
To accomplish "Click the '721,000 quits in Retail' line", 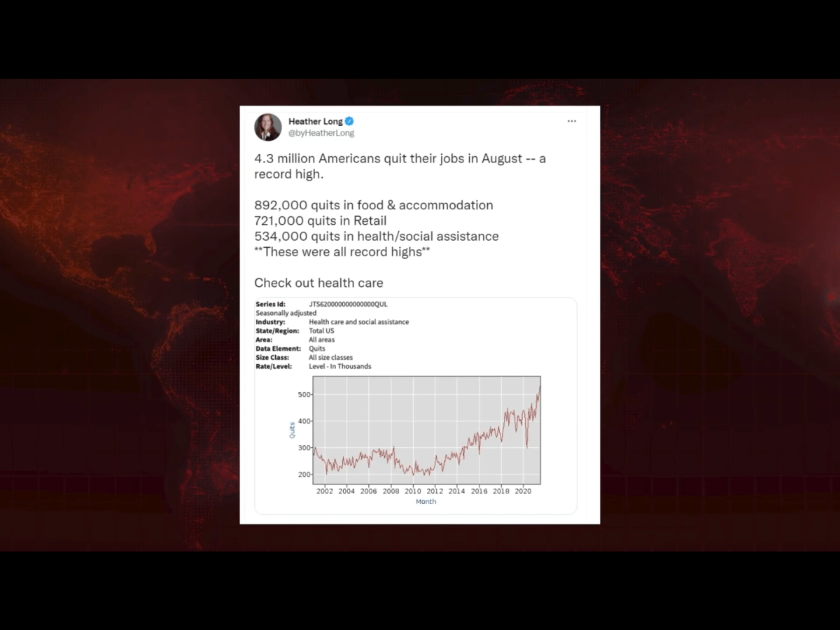I will click(320, 220).
